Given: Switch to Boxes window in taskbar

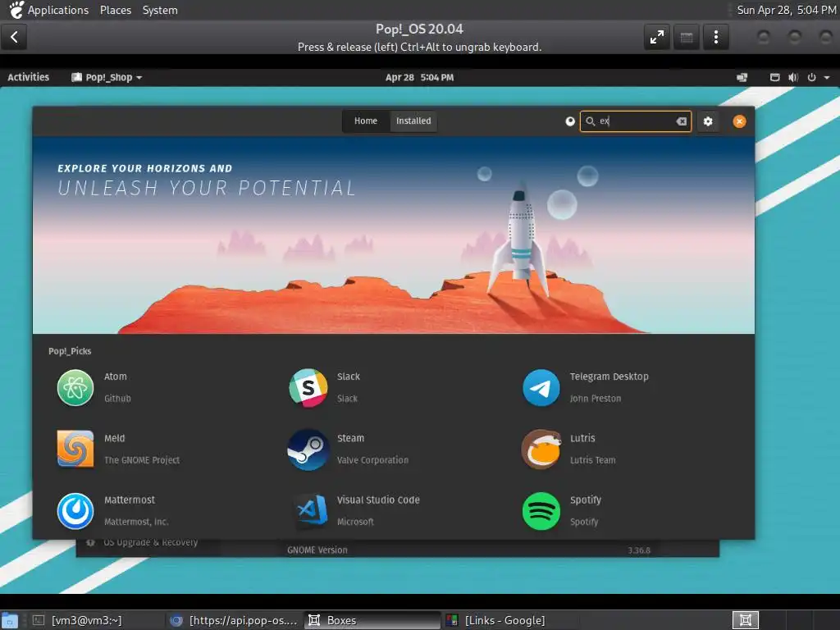Looking at the screenshot, I should click(x=372, y=620).
